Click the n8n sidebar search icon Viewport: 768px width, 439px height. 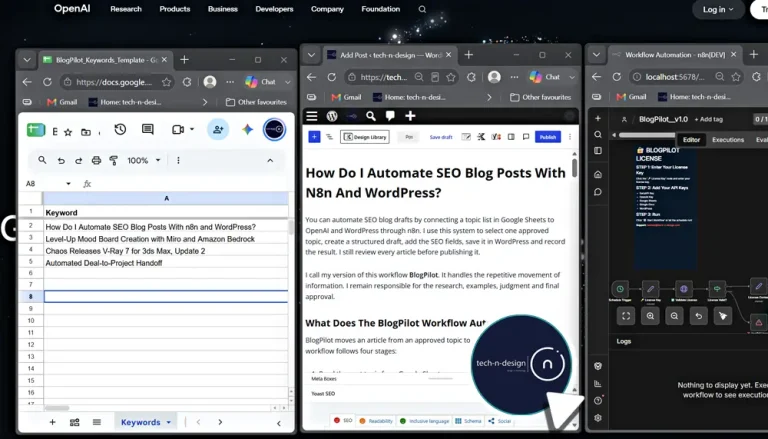(598, 135)
